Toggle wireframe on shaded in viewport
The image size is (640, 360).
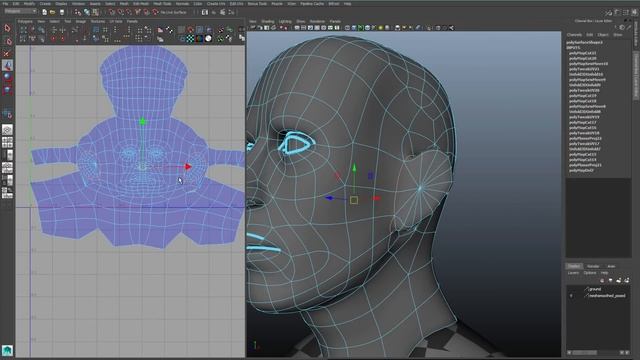360,28
